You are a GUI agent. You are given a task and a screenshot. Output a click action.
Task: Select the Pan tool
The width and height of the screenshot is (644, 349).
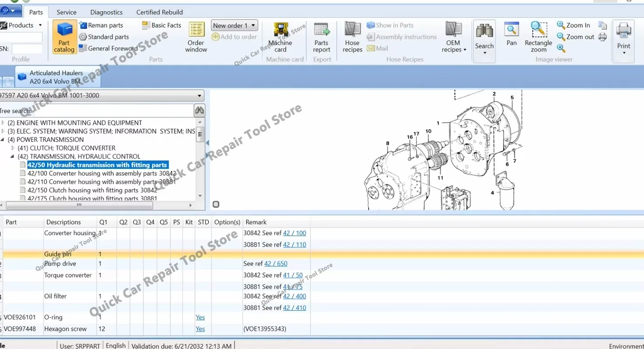click(x=512, y=34)
